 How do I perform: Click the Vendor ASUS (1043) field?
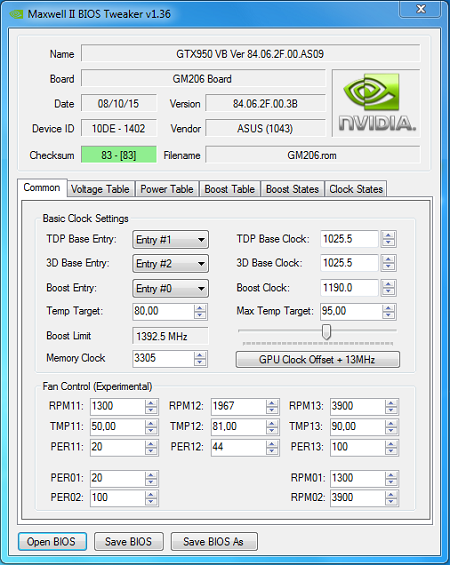coord(265,128)
